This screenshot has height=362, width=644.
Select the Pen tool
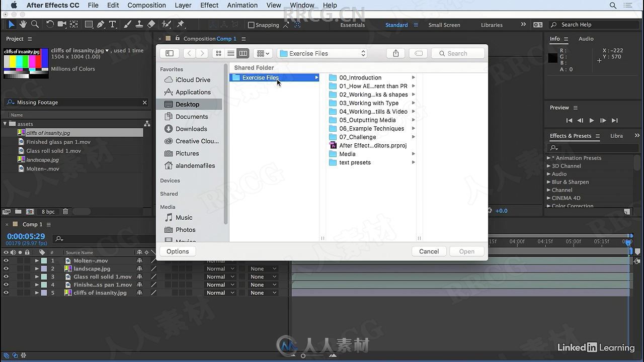[101, 24]
